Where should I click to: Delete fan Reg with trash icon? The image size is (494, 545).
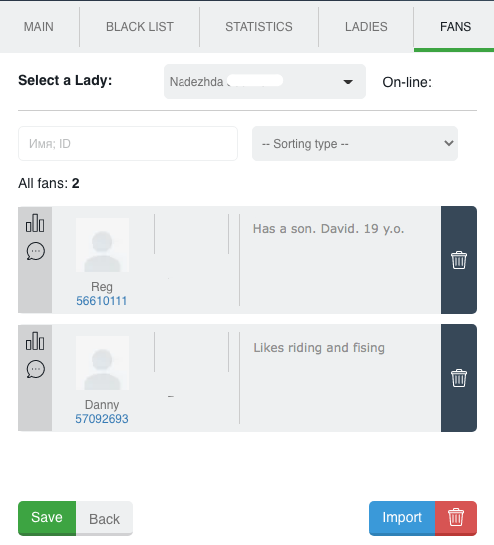459,260
